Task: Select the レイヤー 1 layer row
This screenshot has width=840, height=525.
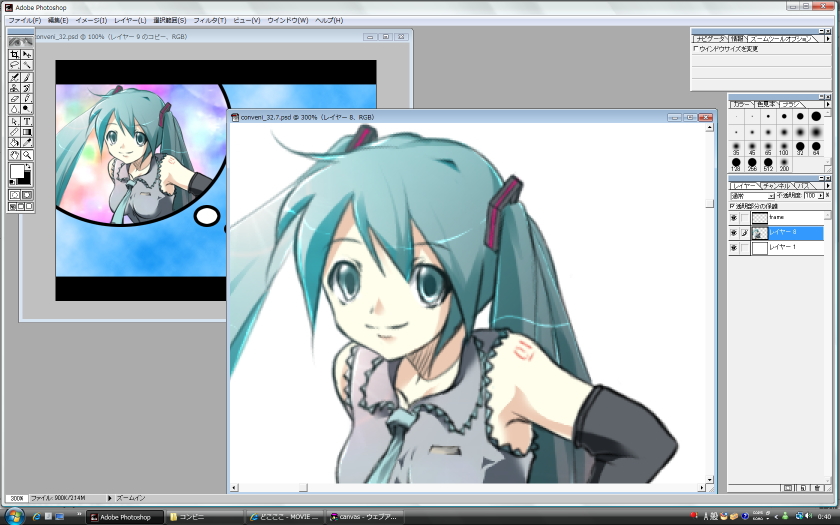Action: (x=777, y=248)
